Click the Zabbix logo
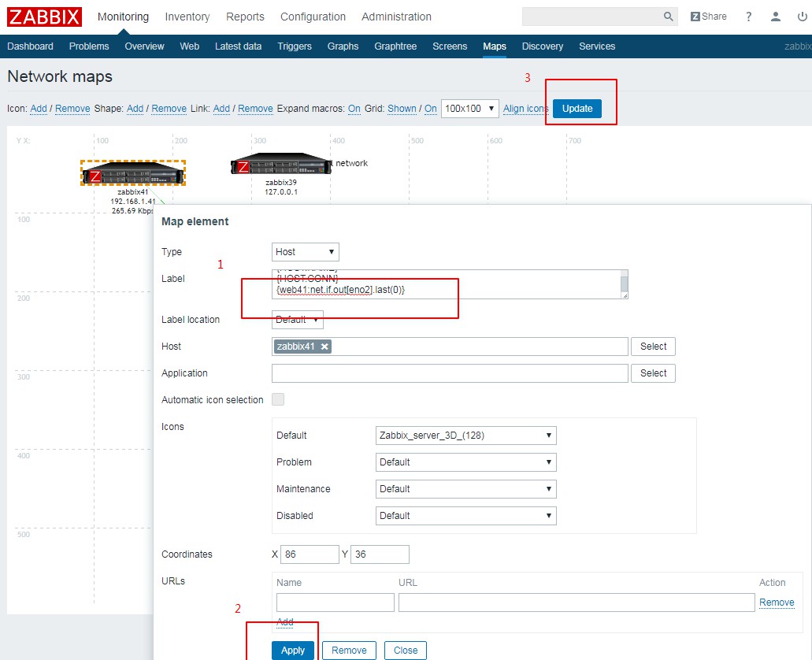The width and height of the screenshot is (812, 660). 45,17
